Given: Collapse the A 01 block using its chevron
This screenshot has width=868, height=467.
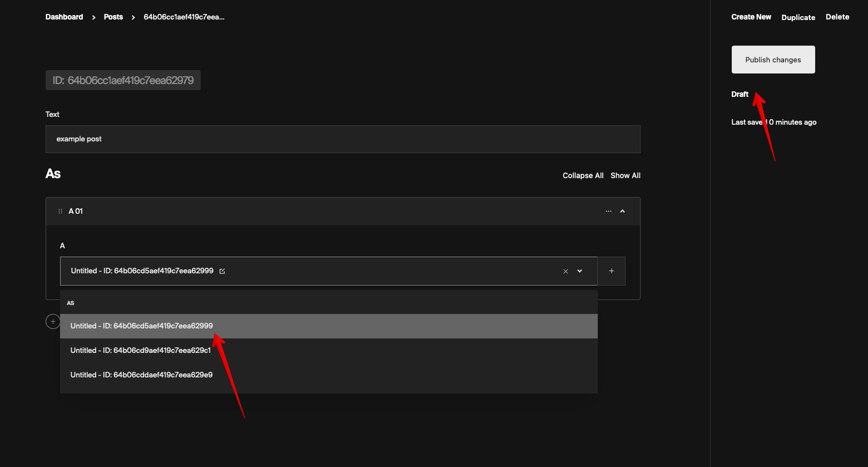Looking at the screenshot, I should click(622, 211).
